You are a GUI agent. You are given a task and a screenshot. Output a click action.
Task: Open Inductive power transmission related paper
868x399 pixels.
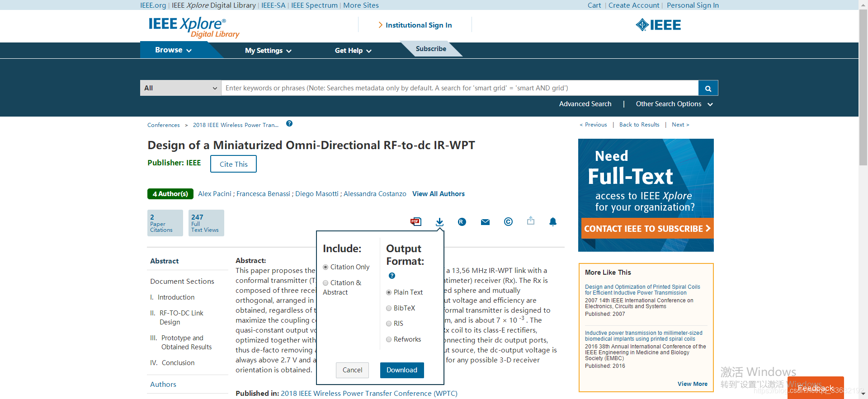[644, 336]
